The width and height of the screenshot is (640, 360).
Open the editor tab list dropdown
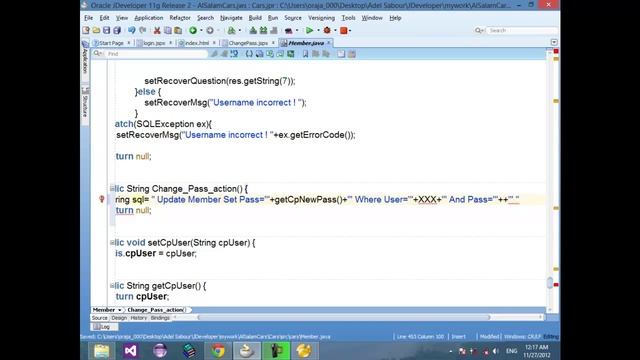pos(554,42)
